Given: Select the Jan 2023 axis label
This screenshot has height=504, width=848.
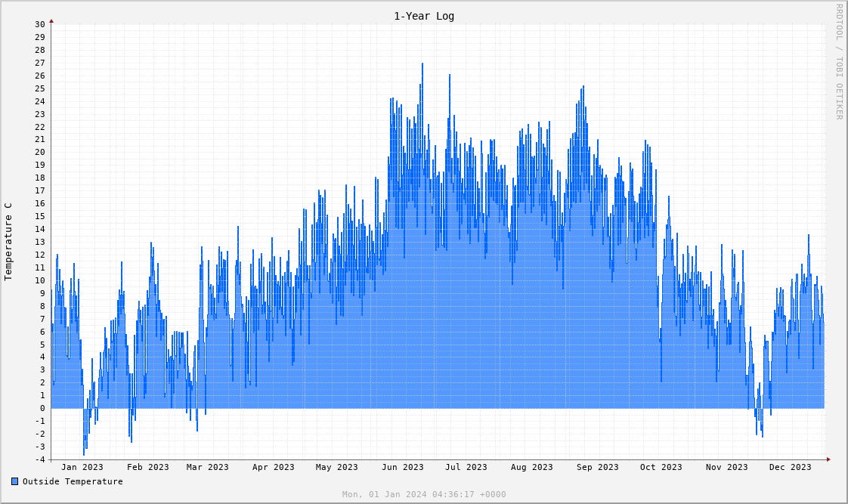Looking at the screenshot, I should (x=82, y=467).
